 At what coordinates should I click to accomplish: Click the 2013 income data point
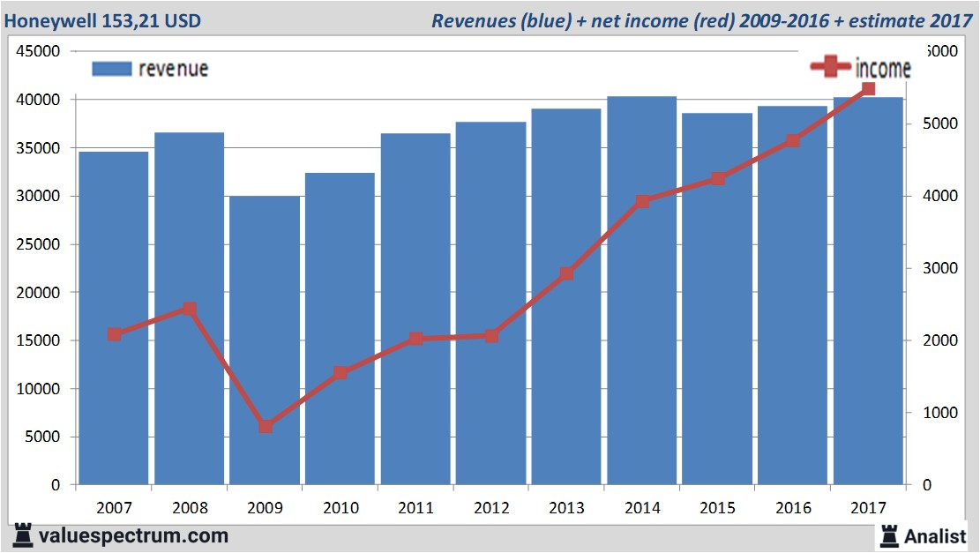click(x=566, y=273)
